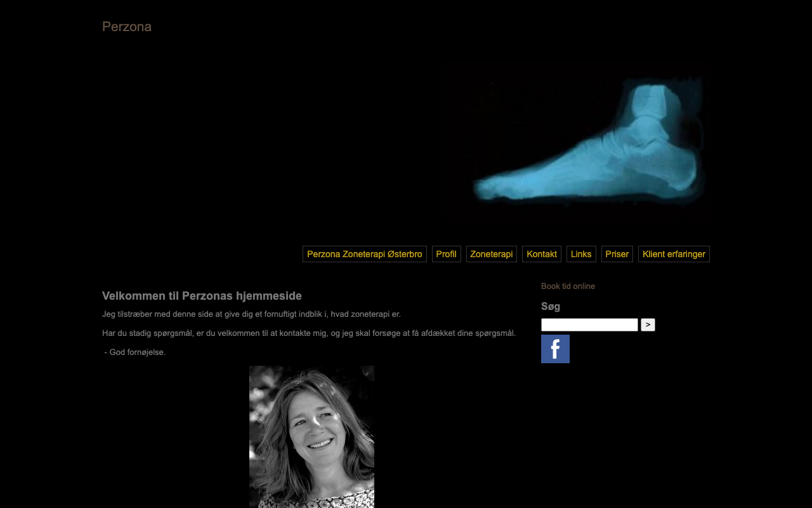Click the Søg sidebar heading
Viewport: 812px width, 508px height.
tap(551, 307)
